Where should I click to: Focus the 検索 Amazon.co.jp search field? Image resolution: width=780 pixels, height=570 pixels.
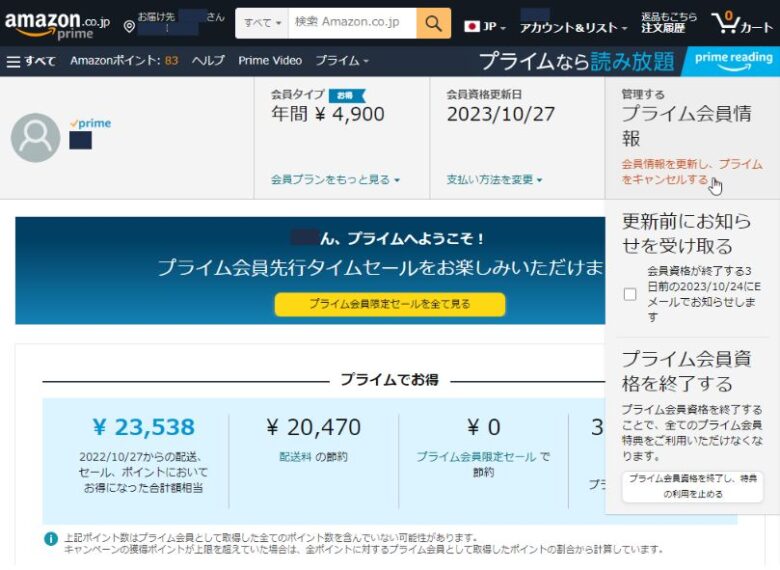click(x=352, y=23)
